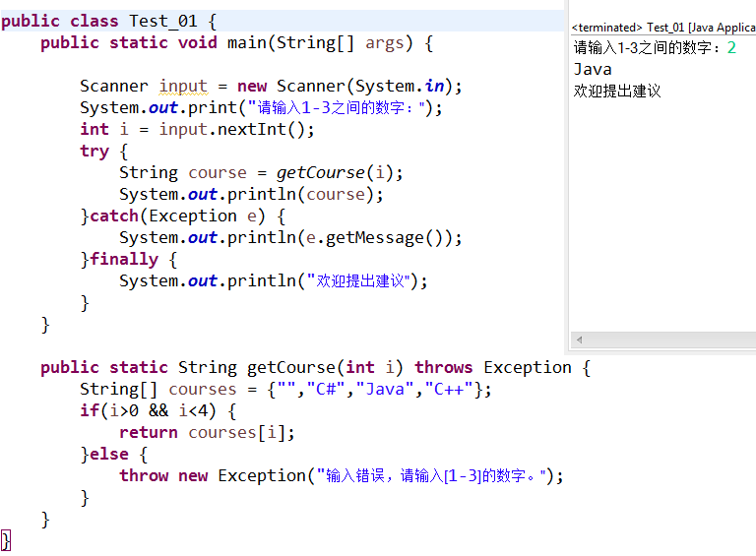This screenshot has height=556, width=756.
Task: Click 'throws Exception' in method signature
Action: click(493, 368)
